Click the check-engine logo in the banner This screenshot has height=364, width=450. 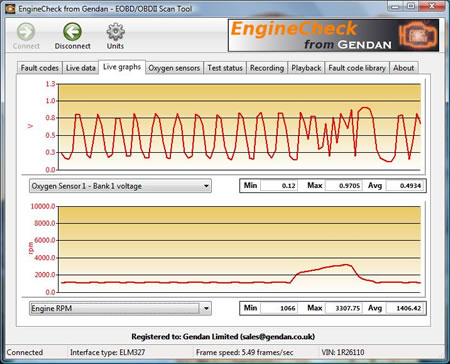click(418, 35)
